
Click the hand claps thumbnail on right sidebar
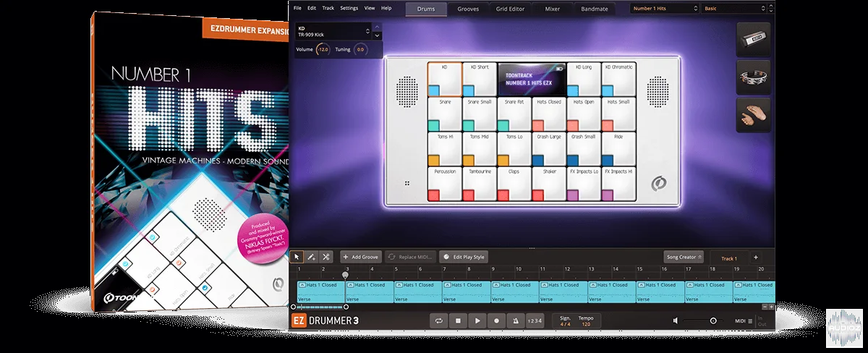tap(753, 115)
